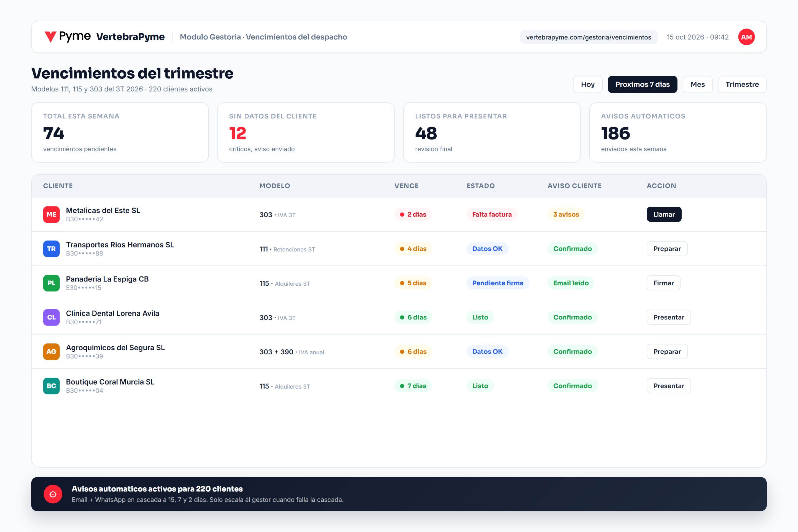Click the 'Email leido' badge

[x=571, y=283]
